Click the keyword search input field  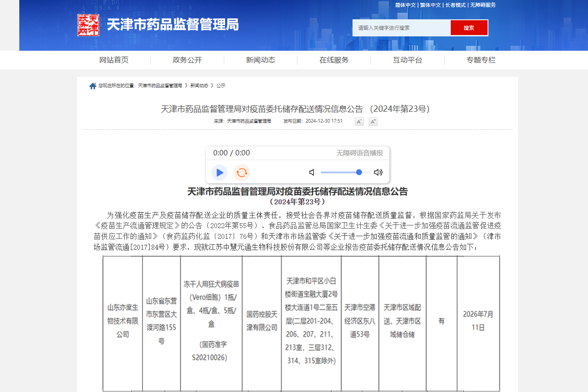pyautogui.click(x=401, y=28)
